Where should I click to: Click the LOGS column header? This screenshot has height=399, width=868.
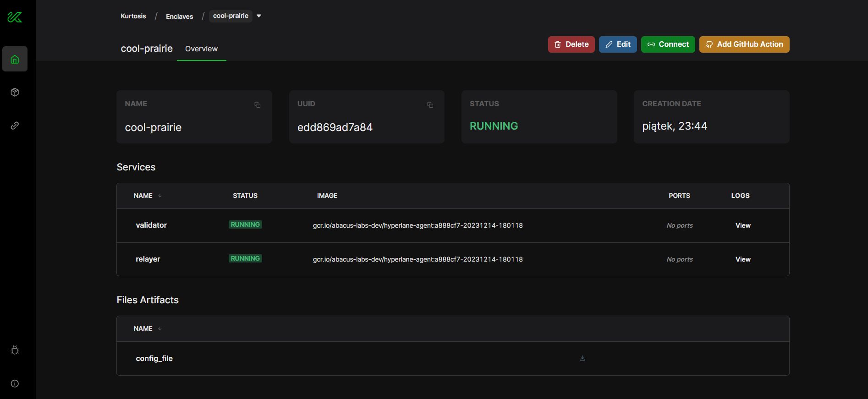click(x=741, y=196)
